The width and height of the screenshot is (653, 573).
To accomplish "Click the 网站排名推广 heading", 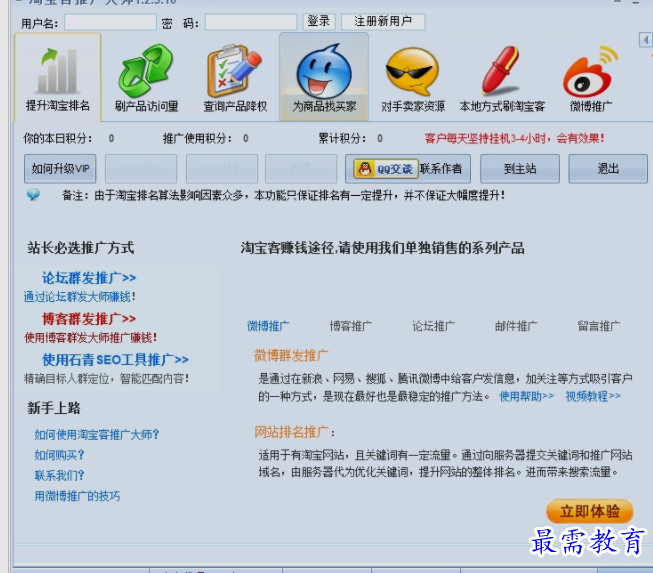I will click(x=291, y=432).
